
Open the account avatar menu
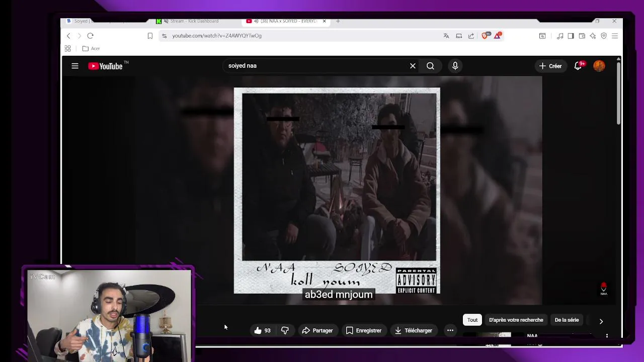(599, 66)
